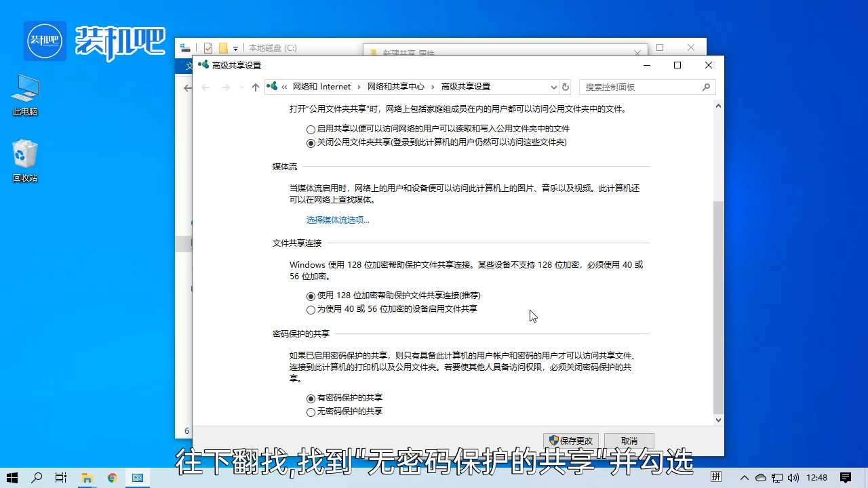Click the volume icon in the system tray
Screen dimensions: 868x488
point(795,477)
